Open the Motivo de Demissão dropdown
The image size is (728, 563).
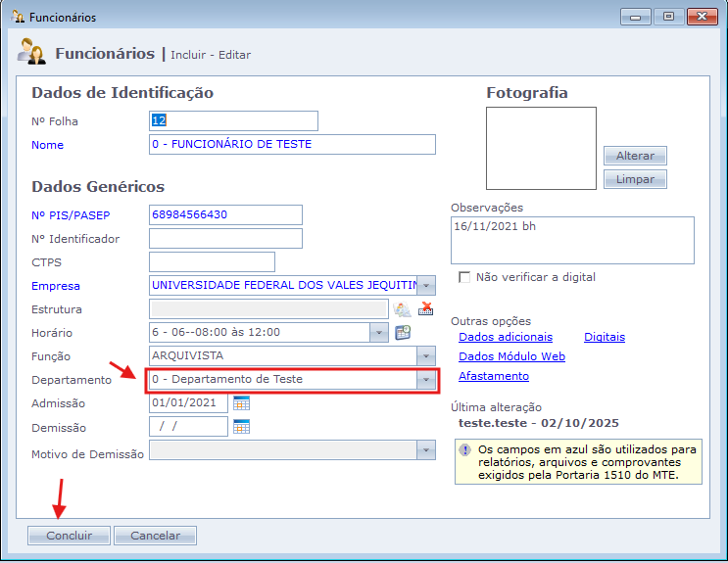click(x=426, y=450)
